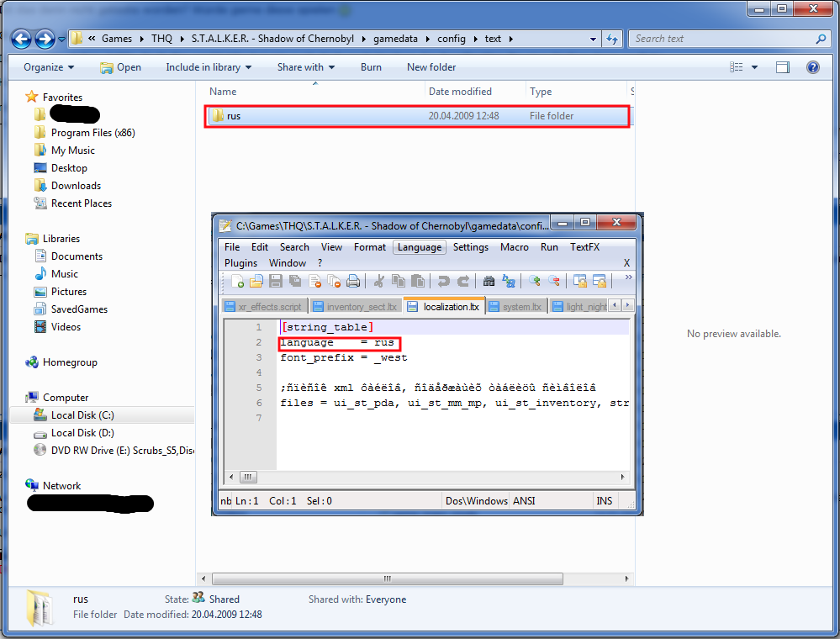Click Notepad++ editor horizontal scrollbar thumb
Viewport: 840px width, 639px height.
(248, 477)
